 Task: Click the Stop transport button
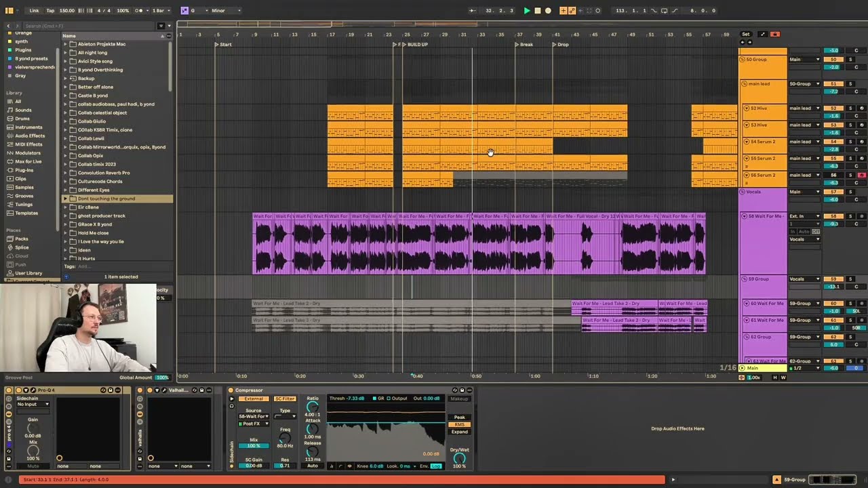[538, 11]
